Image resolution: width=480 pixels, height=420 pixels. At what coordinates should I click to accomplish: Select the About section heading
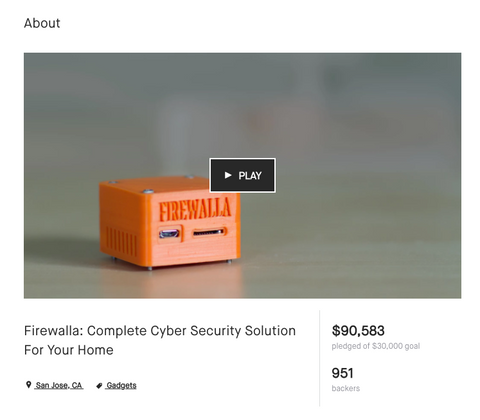tap(42, 23)
